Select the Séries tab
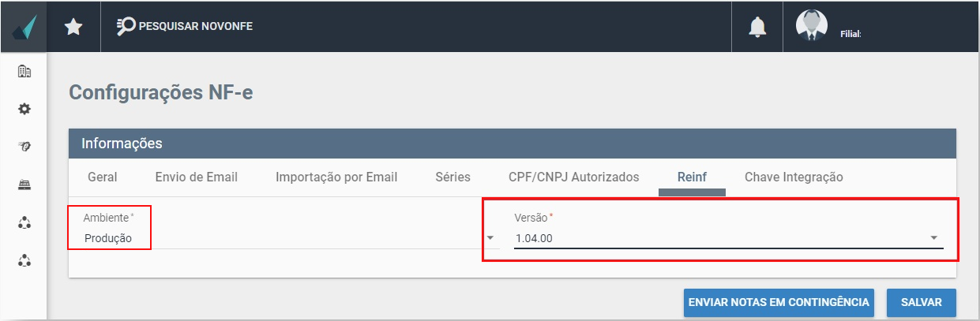 [452, 177]
